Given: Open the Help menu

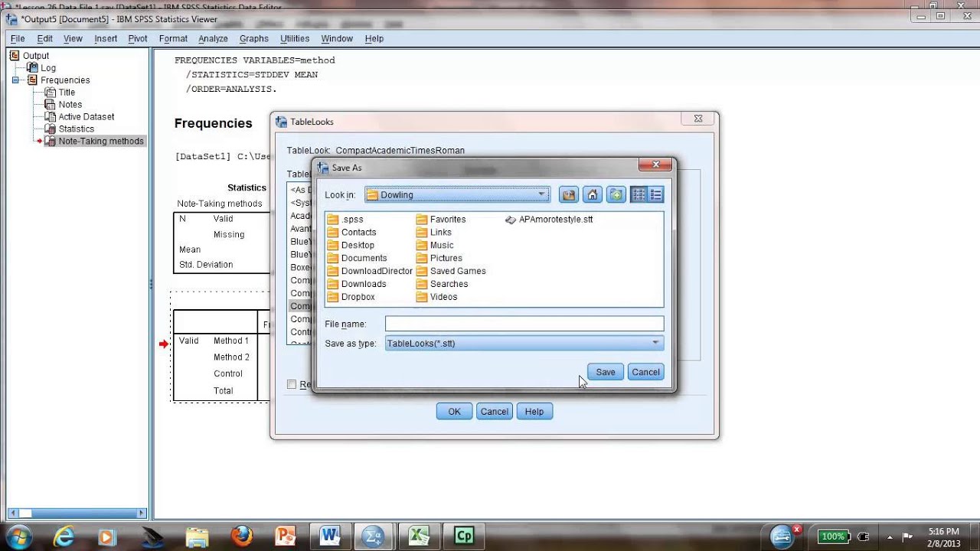Looking at the screenshot, I should [374, 38].
